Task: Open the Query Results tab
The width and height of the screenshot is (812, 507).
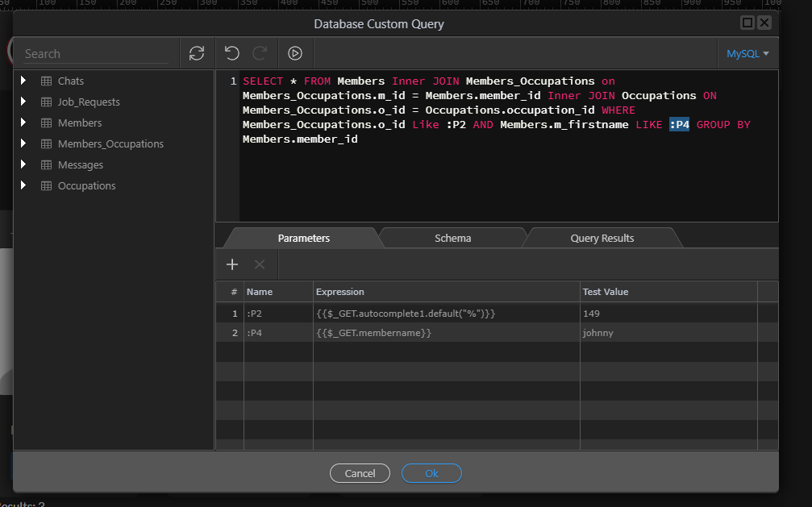Action: pyautogui.click(x=602, y=239)
